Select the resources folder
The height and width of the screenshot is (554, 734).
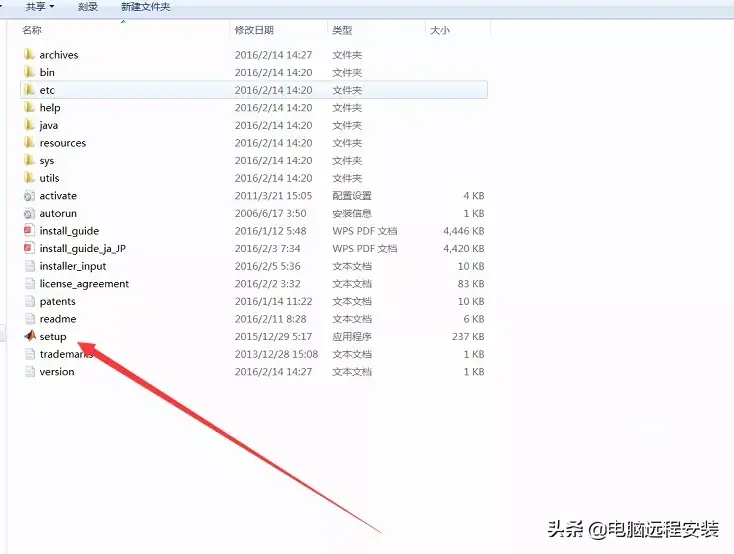(x=62, y=143)
